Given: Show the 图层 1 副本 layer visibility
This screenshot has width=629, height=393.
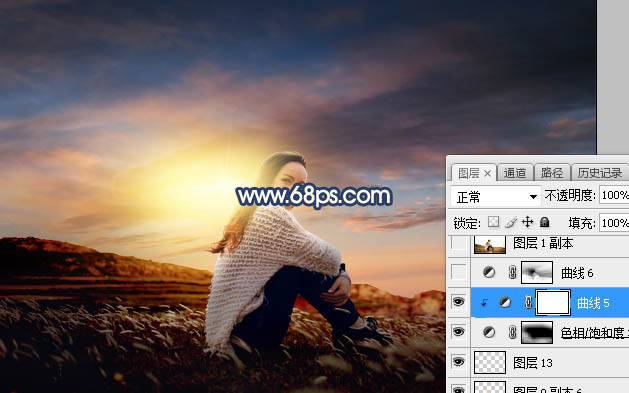Looking at the screenshot, I should click(459, 243).
